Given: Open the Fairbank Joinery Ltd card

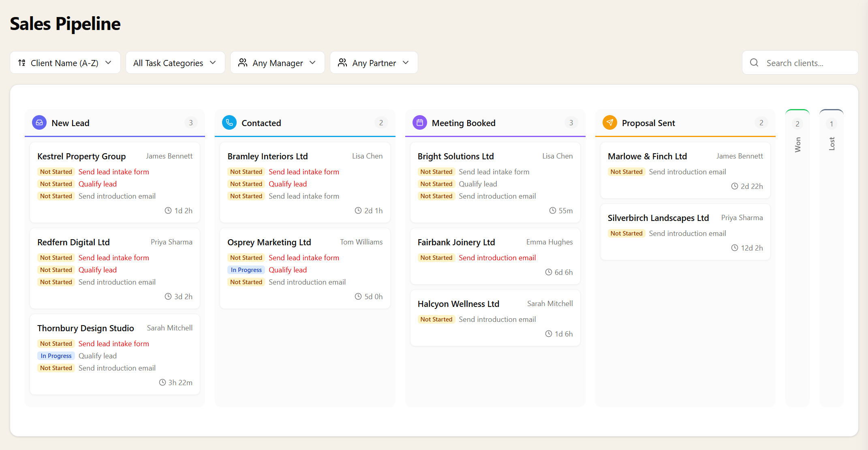Looking at the screenshot, I should pos(495,256).
